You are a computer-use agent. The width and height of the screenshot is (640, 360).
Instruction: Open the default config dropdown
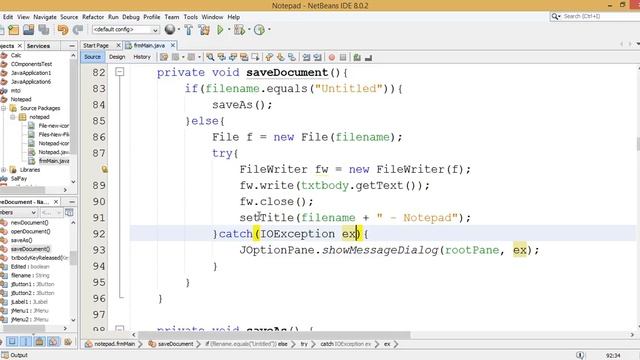pyautogui.click(x=125, y=30)
